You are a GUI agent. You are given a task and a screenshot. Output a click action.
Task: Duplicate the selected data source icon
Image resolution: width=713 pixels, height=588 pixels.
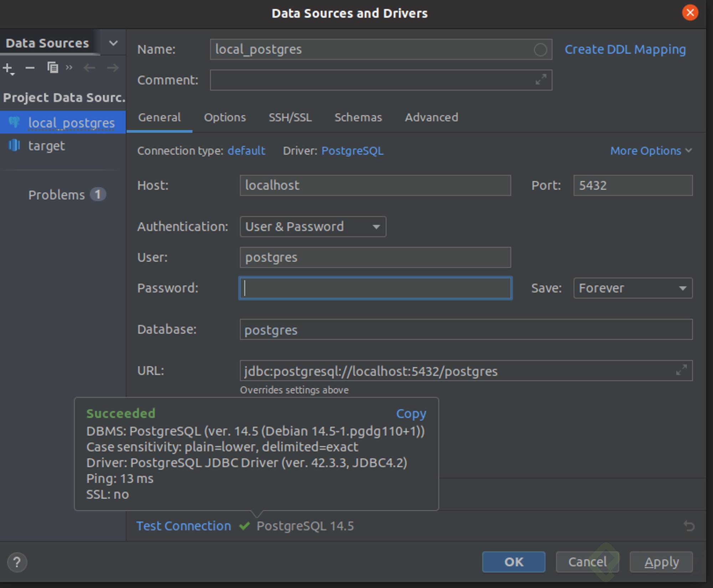53,67
